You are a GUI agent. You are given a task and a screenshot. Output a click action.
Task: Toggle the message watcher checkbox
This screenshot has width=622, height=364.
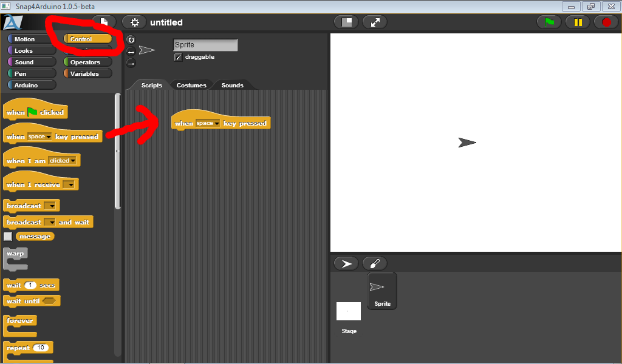click(7, 237)
